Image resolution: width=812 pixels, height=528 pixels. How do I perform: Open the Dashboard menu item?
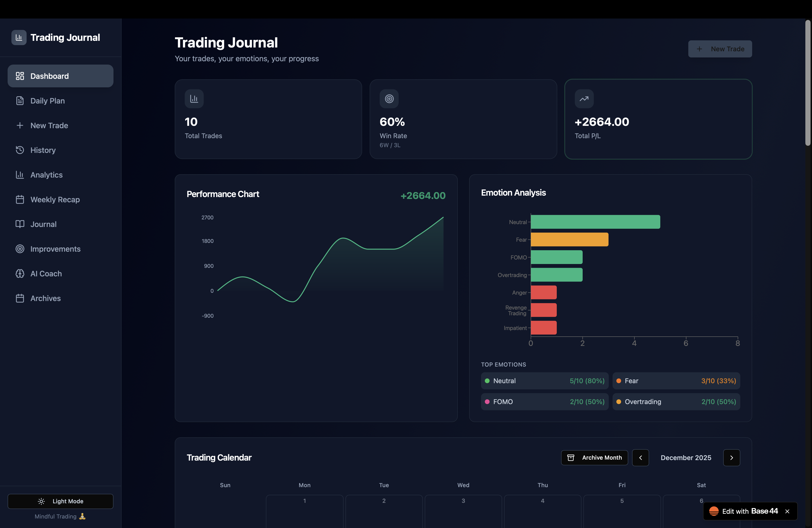(x=60, y=76)
